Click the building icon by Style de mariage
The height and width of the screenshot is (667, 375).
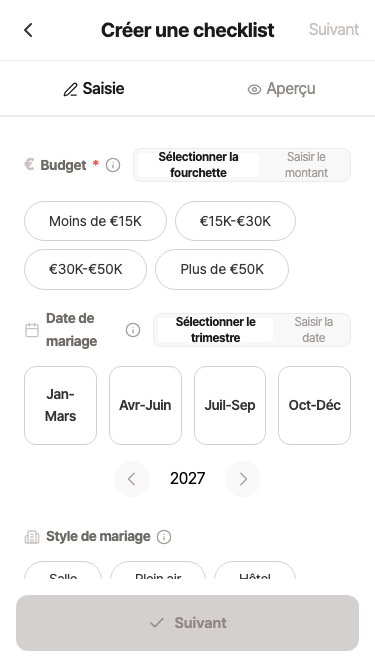tap(32, 537)
